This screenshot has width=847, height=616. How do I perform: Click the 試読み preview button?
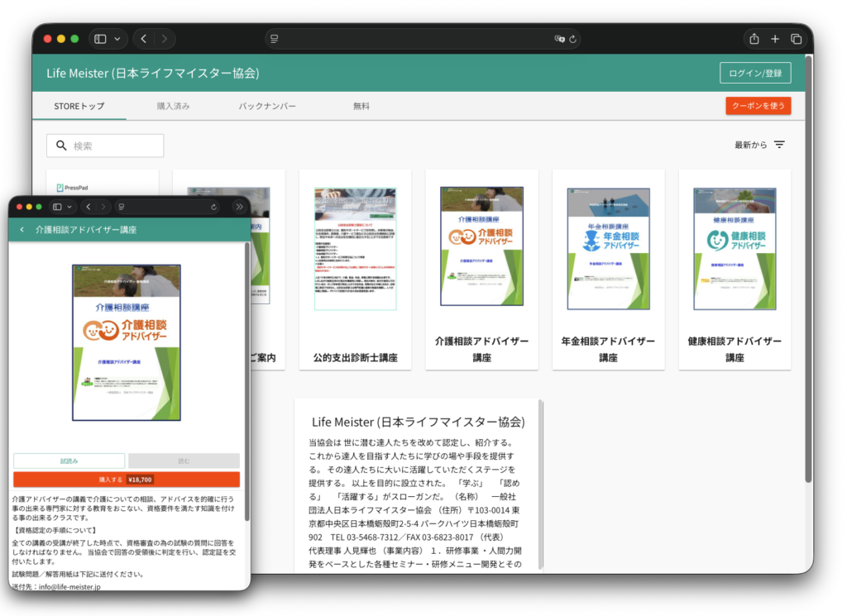(x=68, y=461)
